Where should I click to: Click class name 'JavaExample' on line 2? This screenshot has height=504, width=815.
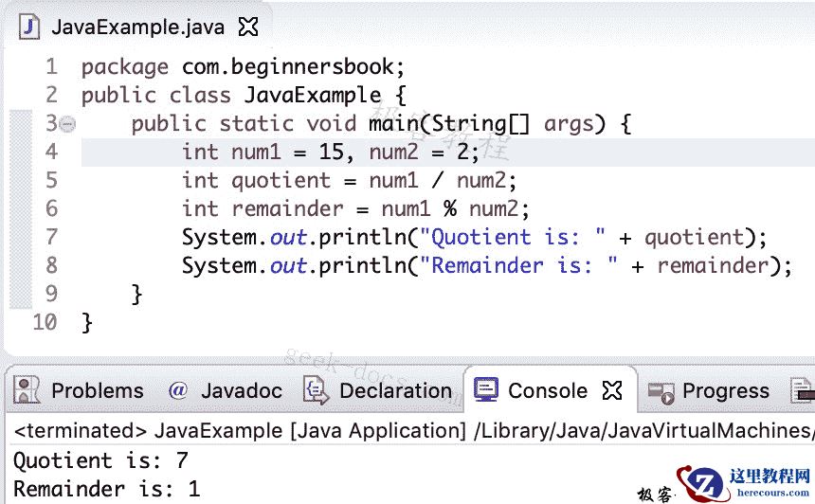click(313, 95)
